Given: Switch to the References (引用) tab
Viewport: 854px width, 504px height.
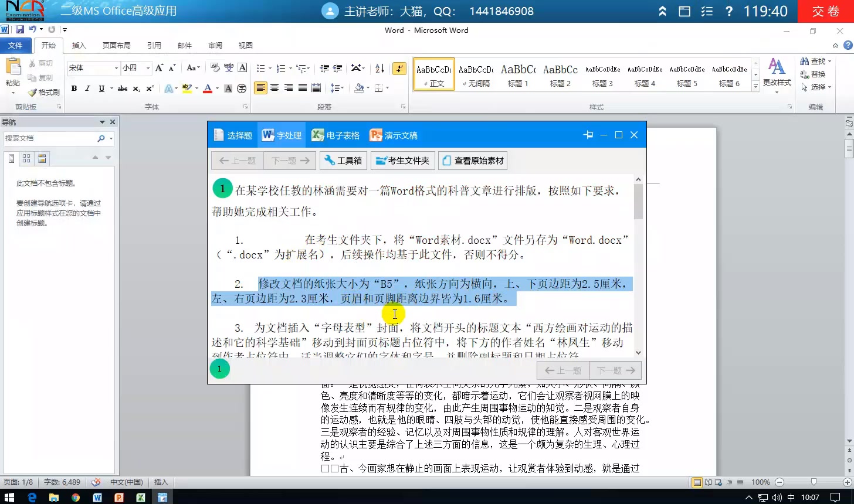Looking at the screenshot, I should (154, 45).
